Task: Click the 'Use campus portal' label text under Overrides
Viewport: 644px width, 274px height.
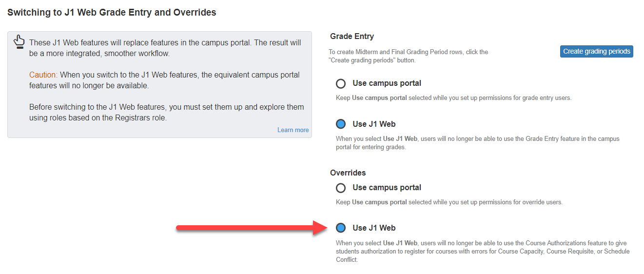Action: (x=387, y=187)
